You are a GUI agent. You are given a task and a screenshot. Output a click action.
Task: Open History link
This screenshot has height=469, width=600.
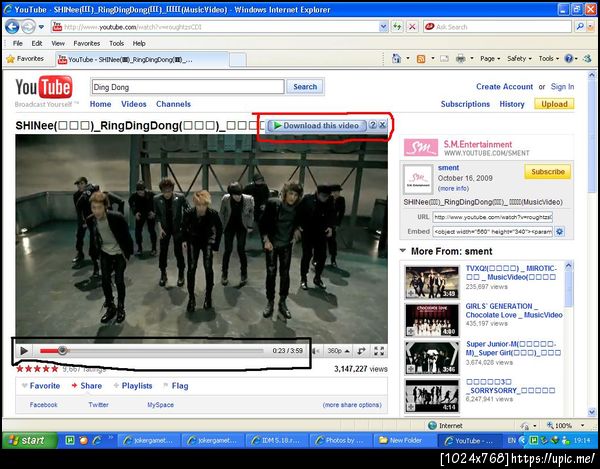[x=512, y=104]
